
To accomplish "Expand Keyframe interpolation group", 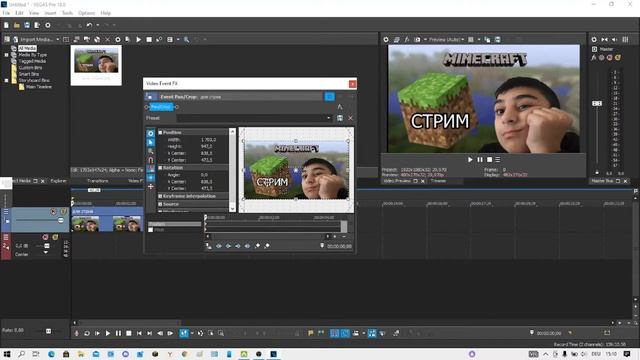I will tap(160, 196).
